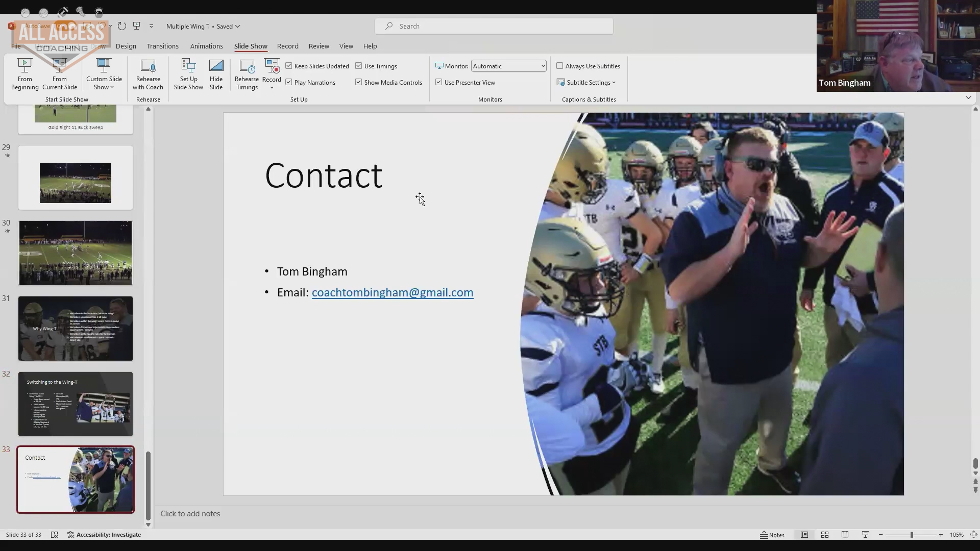Click the spell check icon in status bar
The height and width of the screenshot is (551, 980).
click(55, 535)
